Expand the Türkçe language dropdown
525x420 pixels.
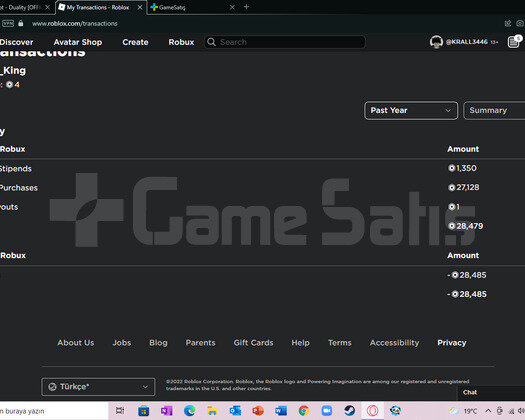pyautogui.click(x=98, y=387)
